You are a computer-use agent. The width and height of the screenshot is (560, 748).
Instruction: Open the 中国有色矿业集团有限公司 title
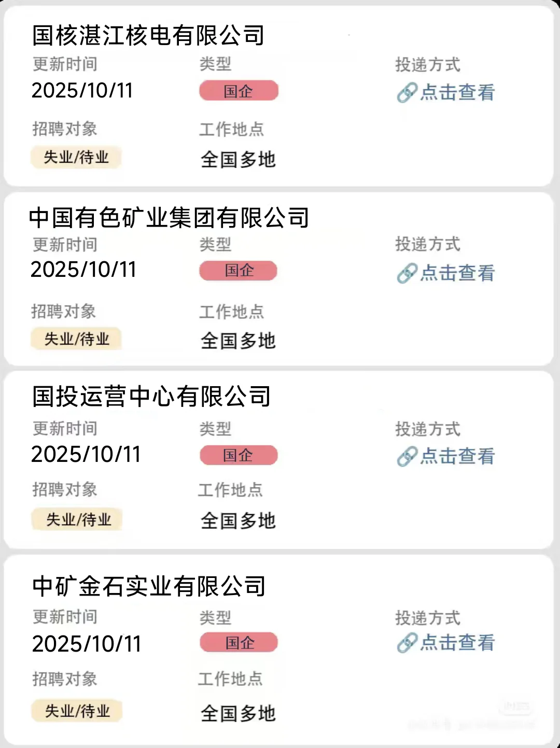click(169, 217)
